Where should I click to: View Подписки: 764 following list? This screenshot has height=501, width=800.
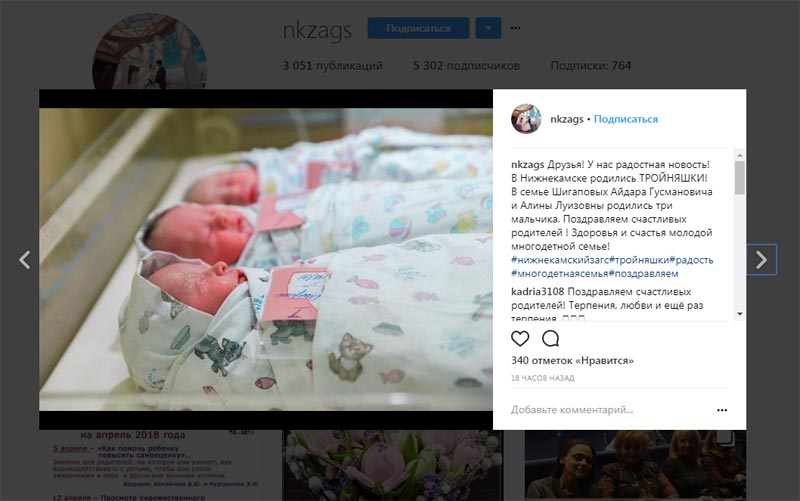[591, 66]
